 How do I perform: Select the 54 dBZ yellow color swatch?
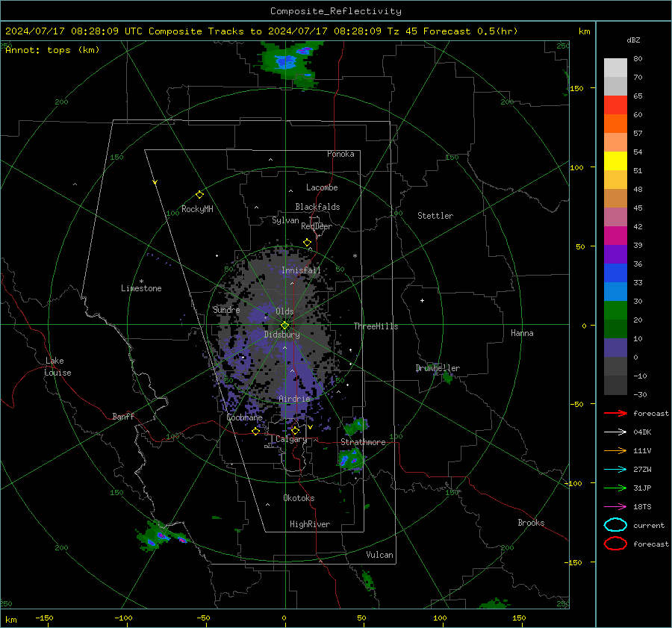(615, 161)
